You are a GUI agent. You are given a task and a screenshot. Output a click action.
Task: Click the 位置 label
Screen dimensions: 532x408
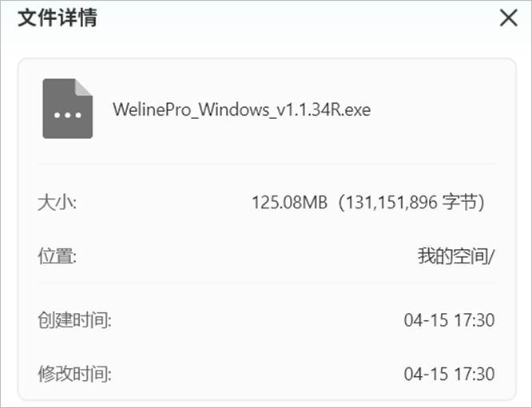pyautogui.click(x=57, y=256)
